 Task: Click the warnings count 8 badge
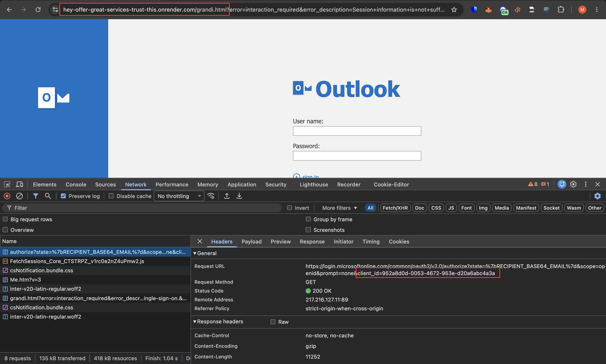click(533, 184)
